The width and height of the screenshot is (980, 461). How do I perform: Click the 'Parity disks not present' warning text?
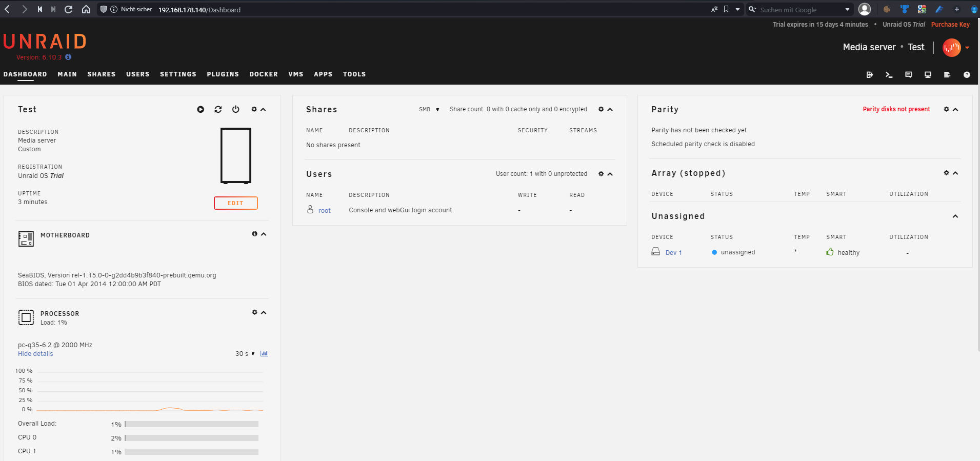[896, 109]
